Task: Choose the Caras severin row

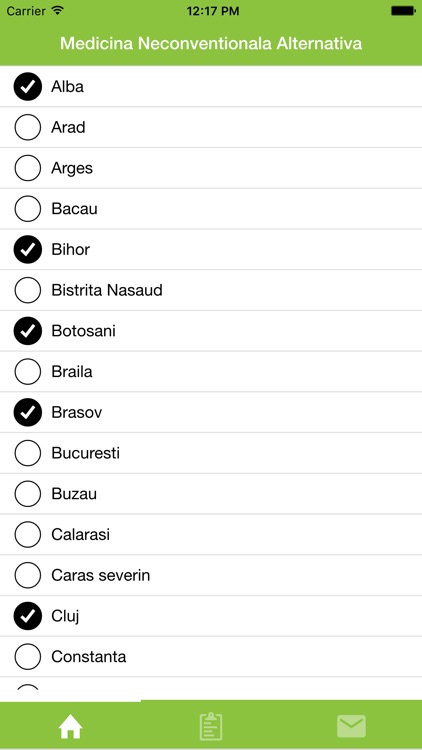Action: tap(211, 575)
